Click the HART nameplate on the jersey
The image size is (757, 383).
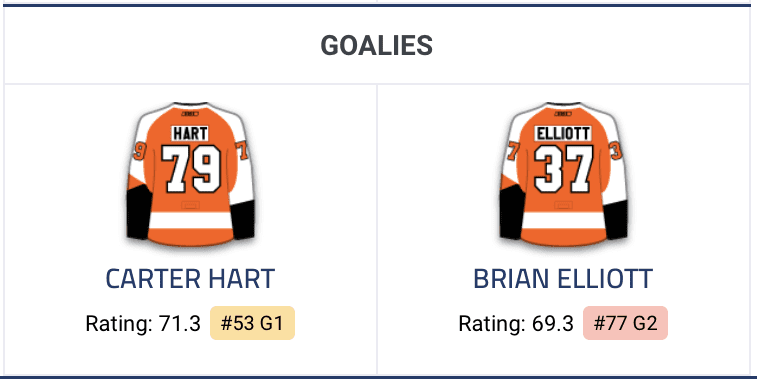tap(190, 133)
